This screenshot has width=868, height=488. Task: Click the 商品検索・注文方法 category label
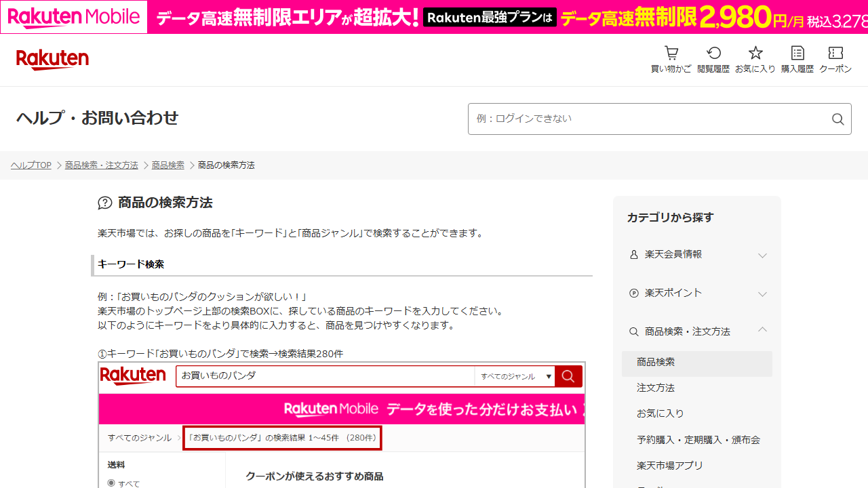[x=688, y=332]
